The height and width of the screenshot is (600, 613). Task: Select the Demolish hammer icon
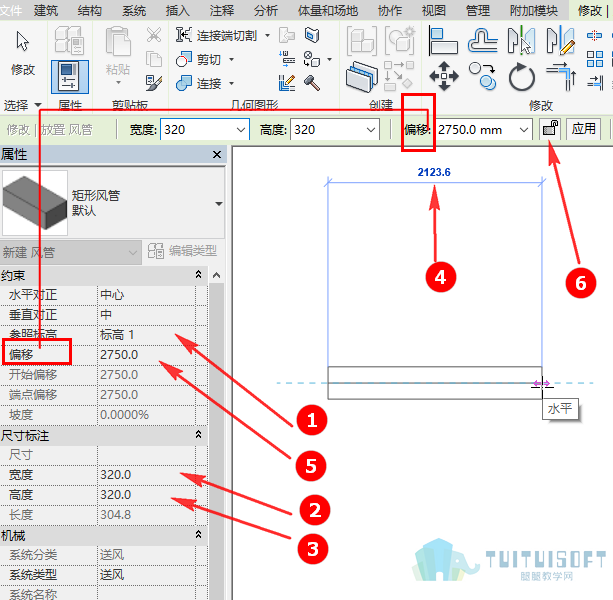click(x=312, y=83)
